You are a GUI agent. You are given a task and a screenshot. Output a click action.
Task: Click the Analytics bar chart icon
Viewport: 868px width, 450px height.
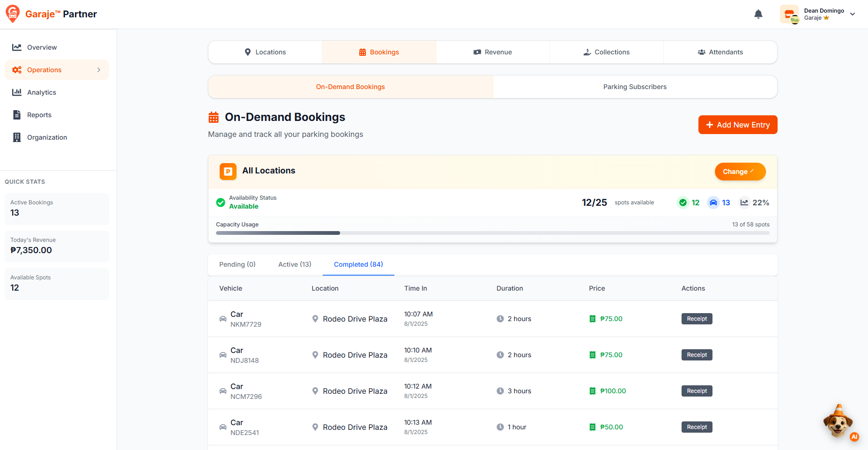17,92
